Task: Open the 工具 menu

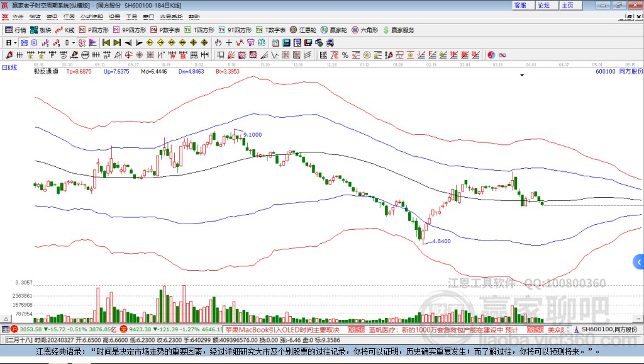Action: (x=131, y=17)
